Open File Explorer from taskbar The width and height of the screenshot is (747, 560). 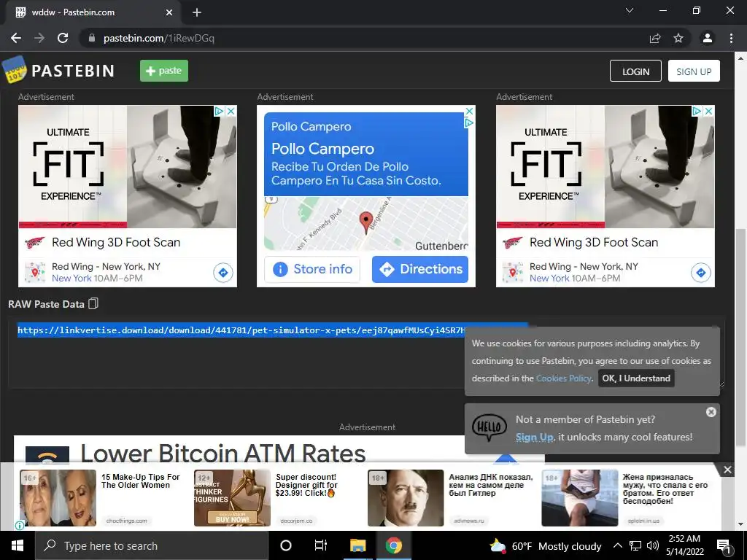coord(357,545)
